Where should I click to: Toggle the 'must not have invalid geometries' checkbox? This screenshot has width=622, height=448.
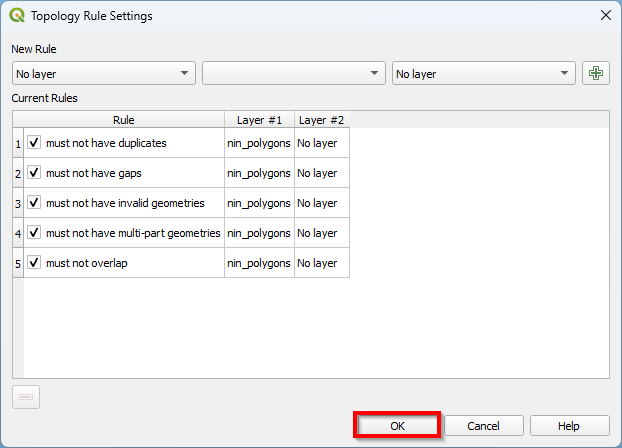tap(34, 203)
